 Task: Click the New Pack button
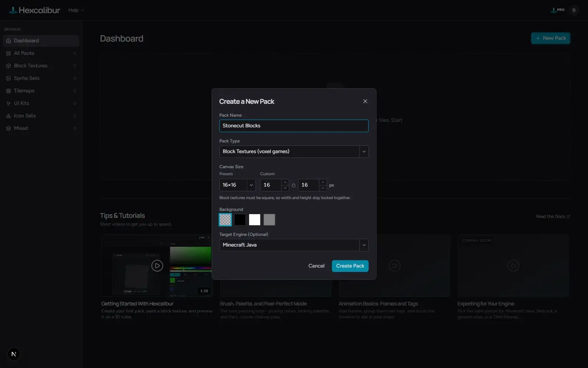click(551, 38)
